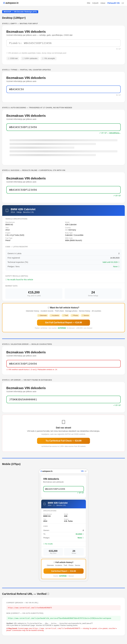Viewport: 127px width, 644px height.
Task: Click the CSDD dati badge chip
Action: click(x=13, y=58)
